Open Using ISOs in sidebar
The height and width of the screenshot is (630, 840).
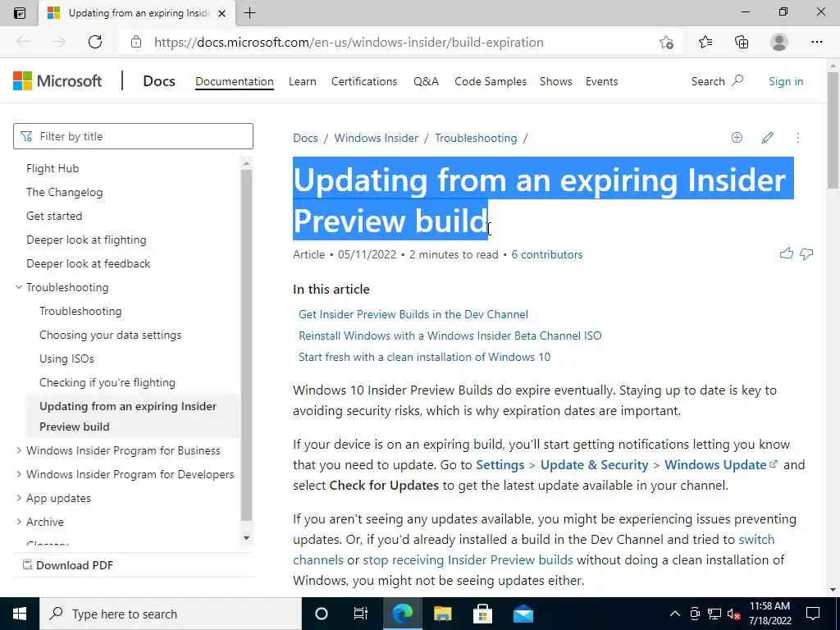(66, 358)
